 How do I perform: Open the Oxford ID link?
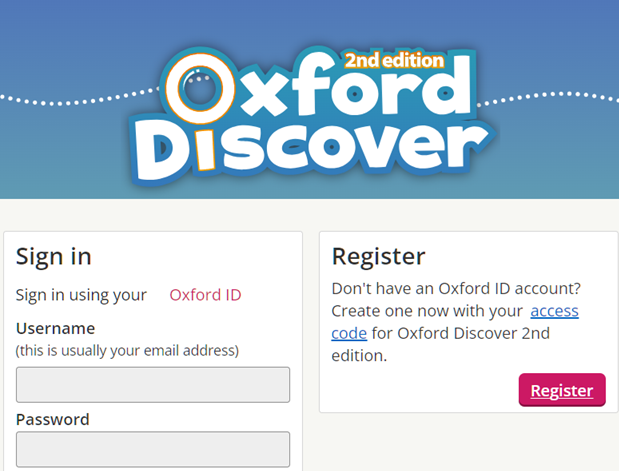[205, 295]
